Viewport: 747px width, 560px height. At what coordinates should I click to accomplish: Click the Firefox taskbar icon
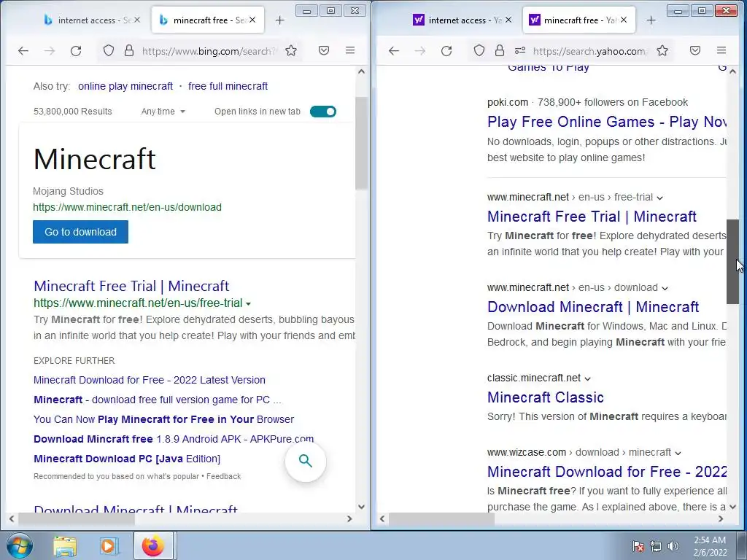click(x=152, y=545)
